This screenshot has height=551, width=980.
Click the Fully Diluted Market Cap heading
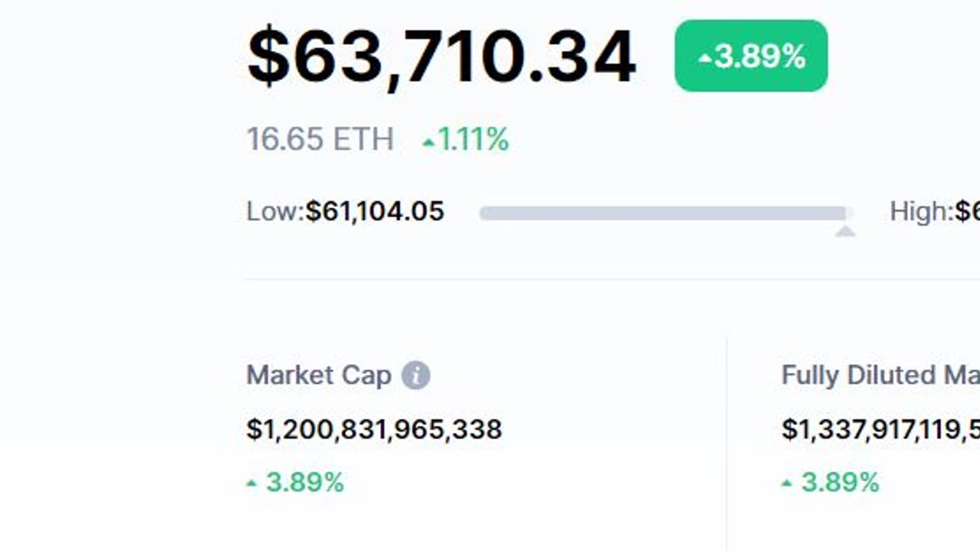(880, 375)
